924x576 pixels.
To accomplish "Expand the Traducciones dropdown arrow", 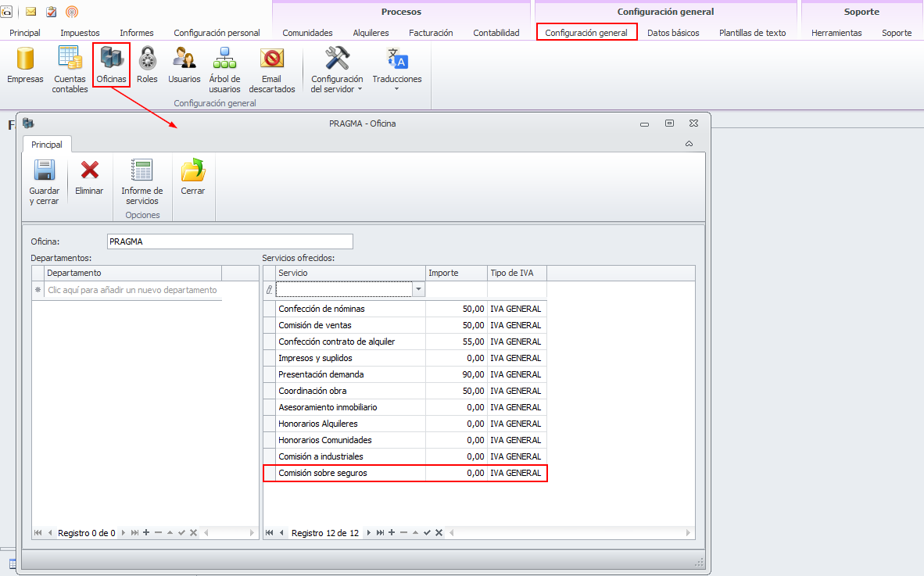I will [x=396, y=89].
